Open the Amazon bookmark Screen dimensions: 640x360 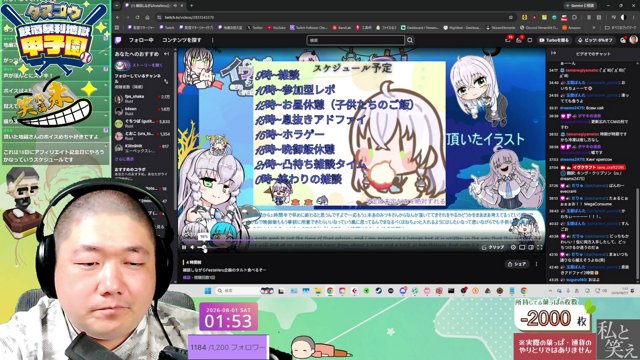pyautogui.click(x=571, y=28)
